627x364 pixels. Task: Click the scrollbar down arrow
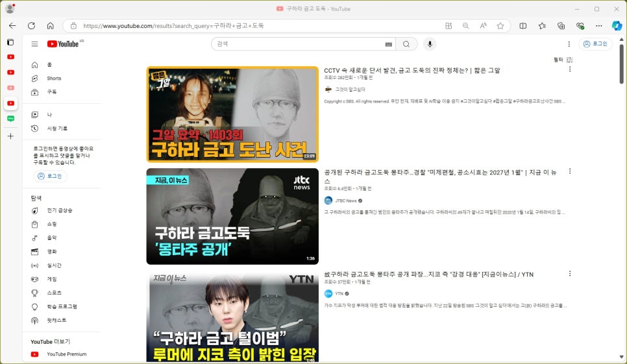[x=621, y=357]
